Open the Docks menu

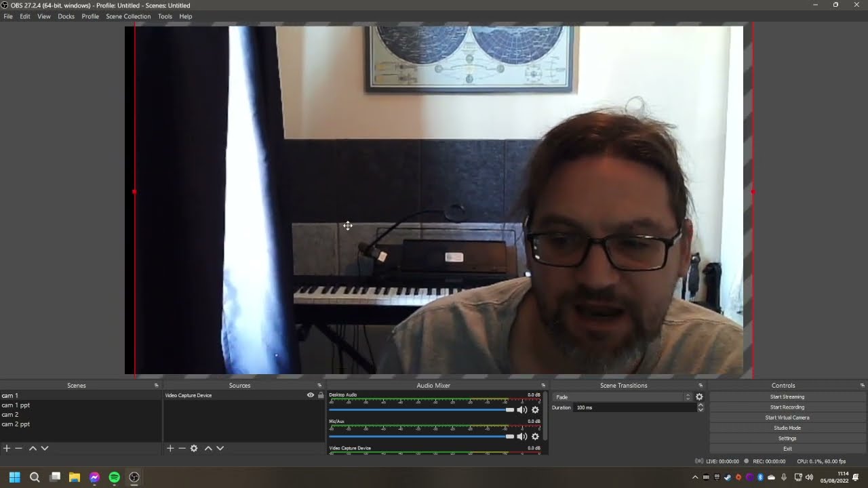pos(66,16)
